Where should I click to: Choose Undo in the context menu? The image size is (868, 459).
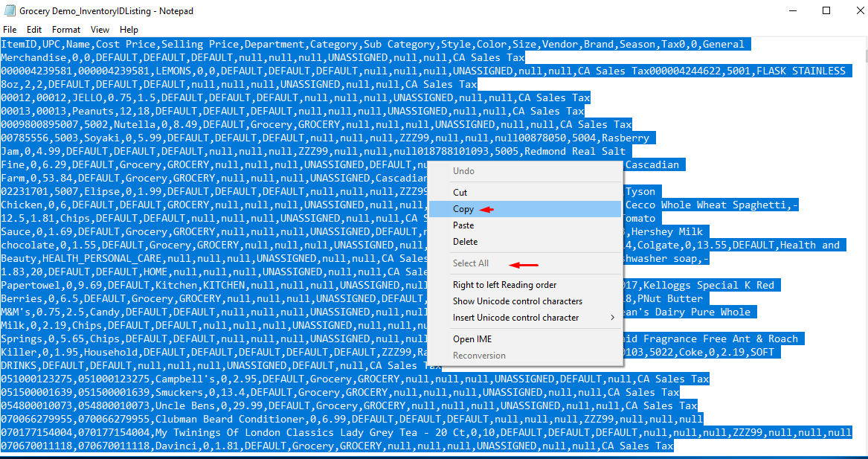tap(525, 171)
